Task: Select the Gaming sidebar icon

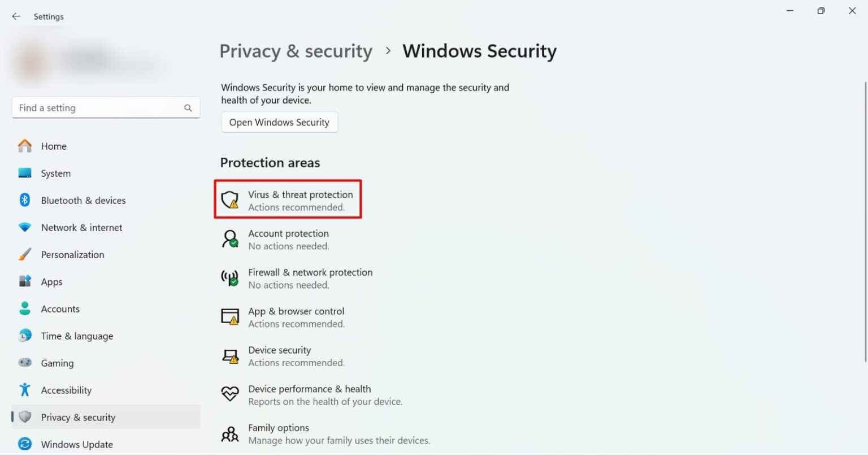Action: (x=24, y=363)
